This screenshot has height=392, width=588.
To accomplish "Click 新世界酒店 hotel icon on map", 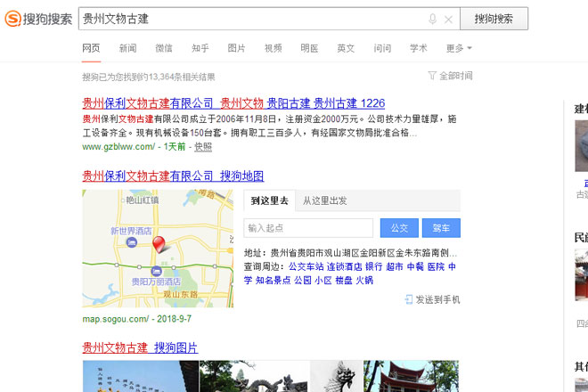I will [x=131, y=242].
